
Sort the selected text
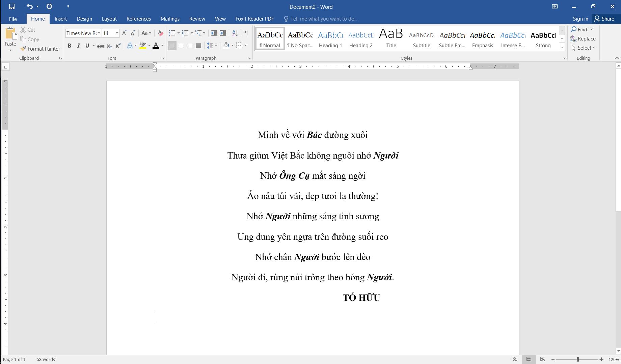pyautogui.click(x=235, y=33)
